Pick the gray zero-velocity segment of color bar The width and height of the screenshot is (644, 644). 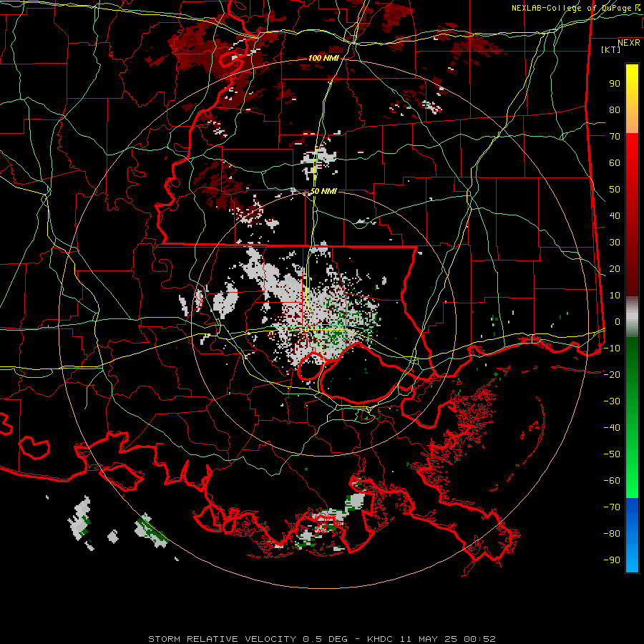pyautogui.click(x=632, y=317)
